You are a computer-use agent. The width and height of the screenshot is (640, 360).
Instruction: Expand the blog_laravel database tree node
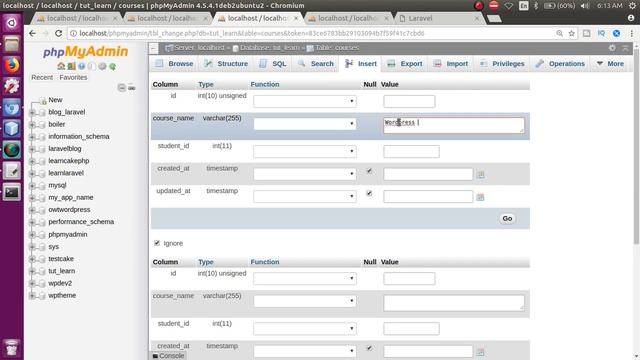32,112
